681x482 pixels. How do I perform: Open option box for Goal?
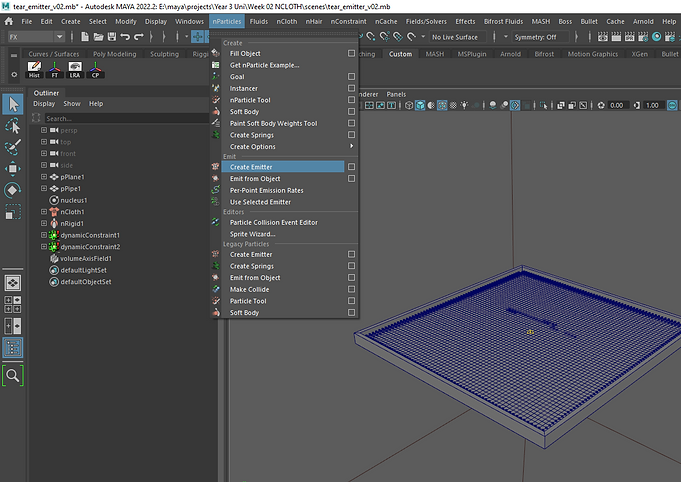[x=351, y=76]
